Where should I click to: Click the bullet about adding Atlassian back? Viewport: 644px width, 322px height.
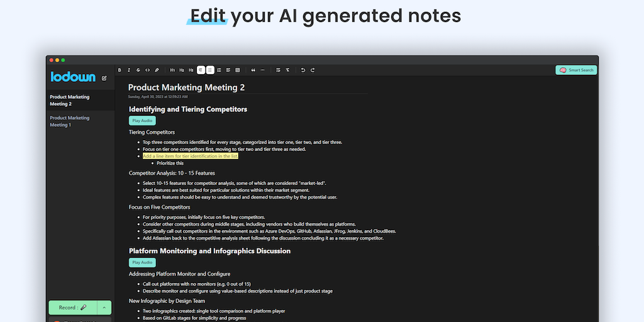(x=264, y=238)
